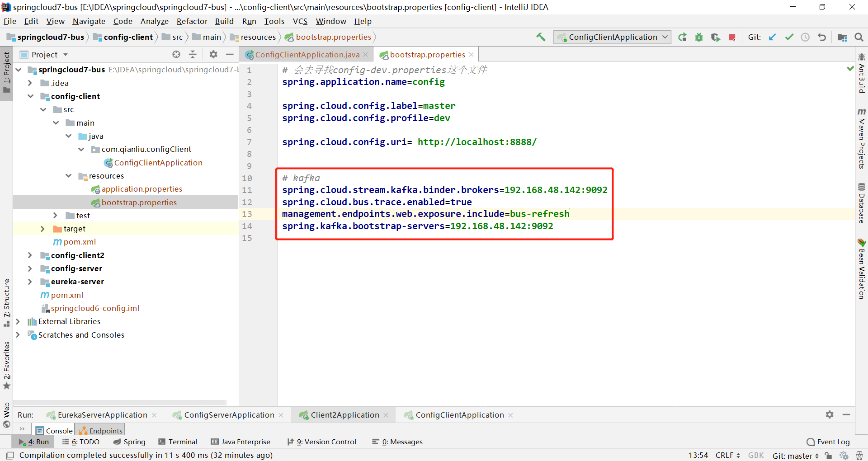The width and height of the screenshot is (868, 461).
Task: Close the bootstrap.properties editor tab
Action: click(x=471, y=55)
